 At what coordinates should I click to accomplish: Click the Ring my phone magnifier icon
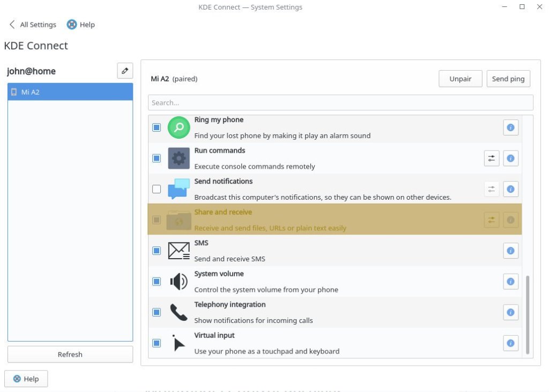(x=179, y=127)
